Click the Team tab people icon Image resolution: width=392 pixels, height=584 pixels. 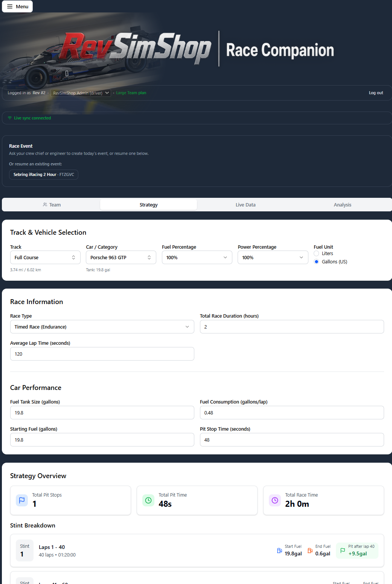[45, 205]
